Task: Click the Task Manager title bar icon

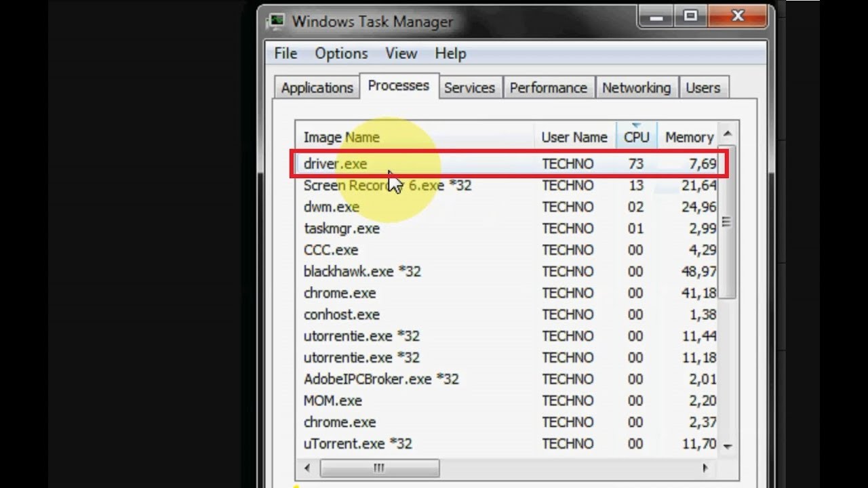Action: 276,21
